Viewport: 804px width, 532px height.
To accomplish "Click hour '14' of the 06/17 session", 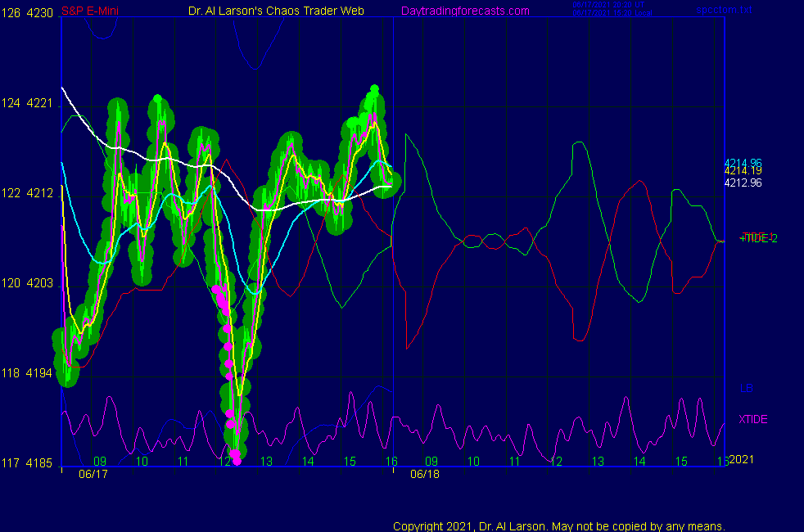I will (x=308, y=462).
